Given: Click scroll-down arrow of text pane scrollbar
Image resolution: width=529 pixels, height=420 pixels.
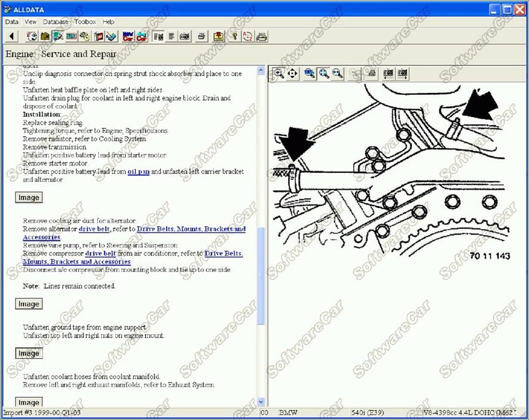Looking at the screenshot, I should point(261,402).
